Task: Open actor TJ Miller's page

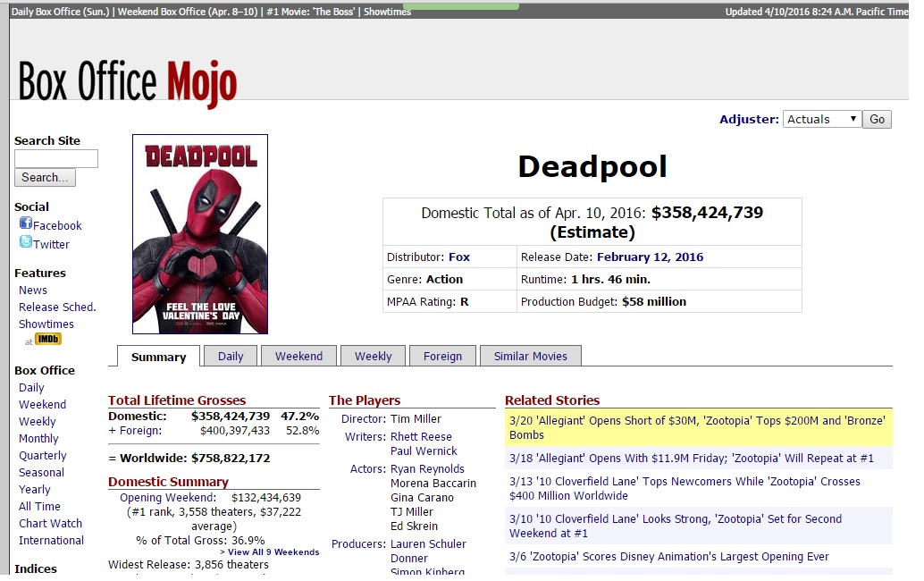Action: [x=411, y=512]
